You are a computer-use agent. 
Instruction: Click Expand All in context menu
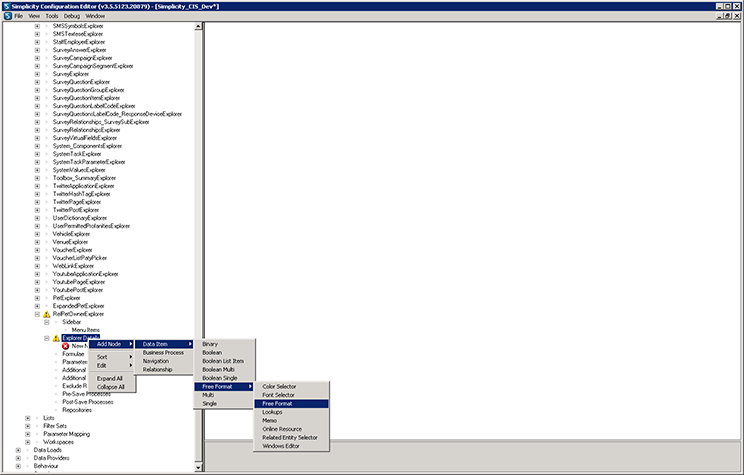[112, 379]
